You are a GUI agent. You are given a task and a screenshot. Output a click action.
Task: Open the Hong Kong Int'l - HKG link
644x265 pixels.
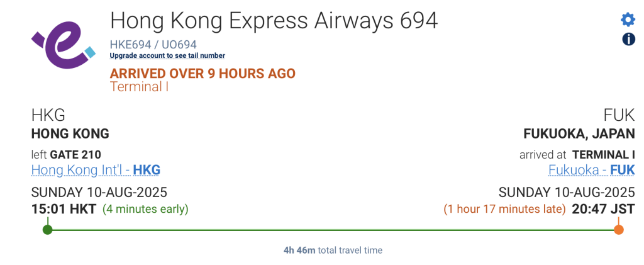coord(96,170)
